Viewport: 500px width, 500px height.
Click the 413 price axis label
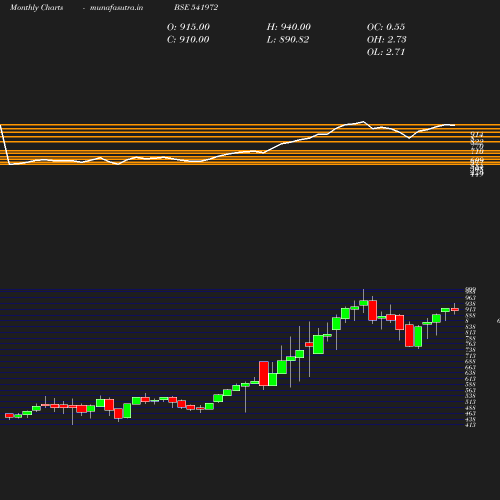[x=470, y=425]
